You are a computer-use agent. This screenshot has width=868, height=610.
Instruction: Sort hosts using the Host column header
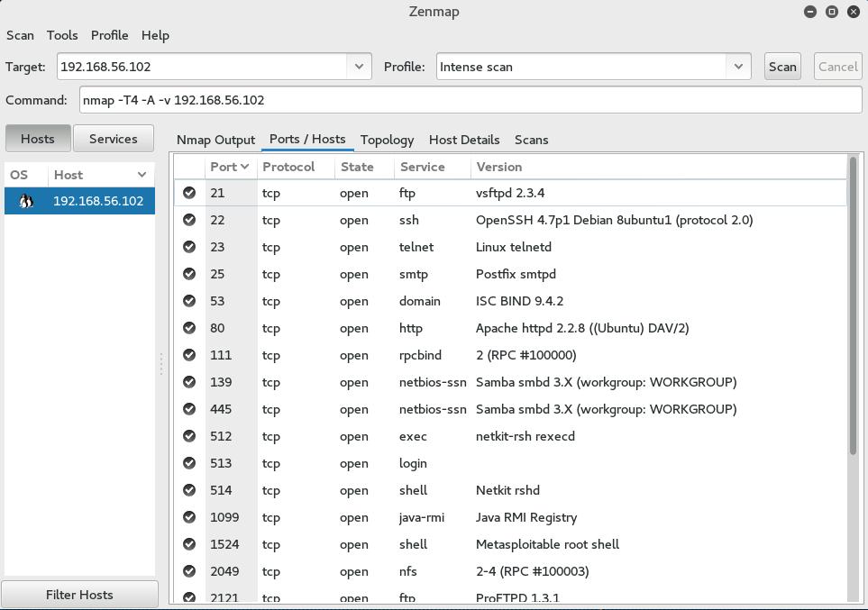pyautogui.click(x=100, y=175)
